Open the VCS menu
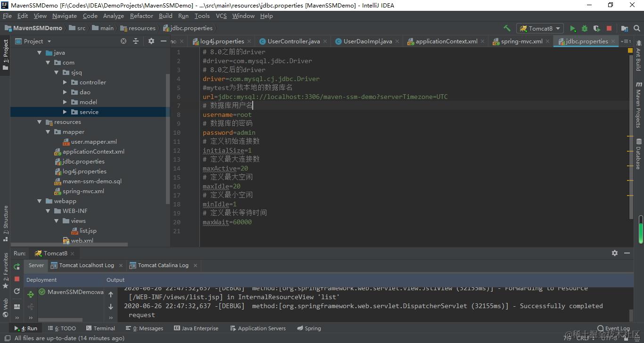This screenshot has height=343, width=644. (x=221, y=16)
